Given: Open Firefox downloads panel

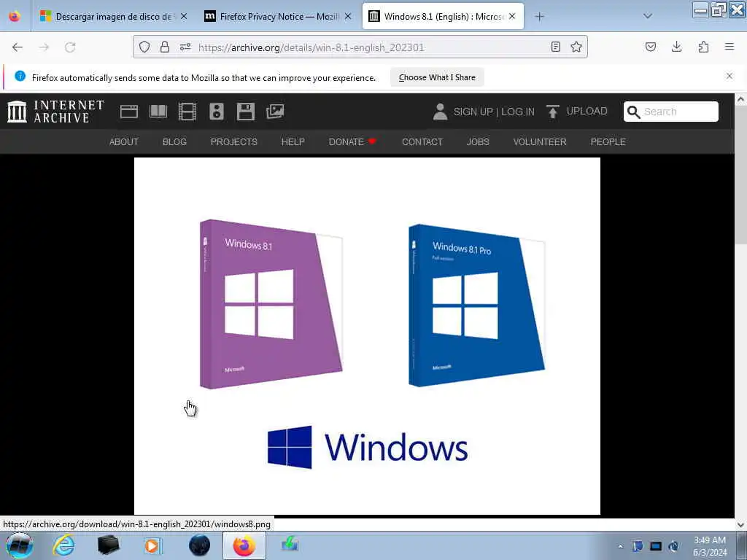Looking at the screenshot, I should click(676, 47).
